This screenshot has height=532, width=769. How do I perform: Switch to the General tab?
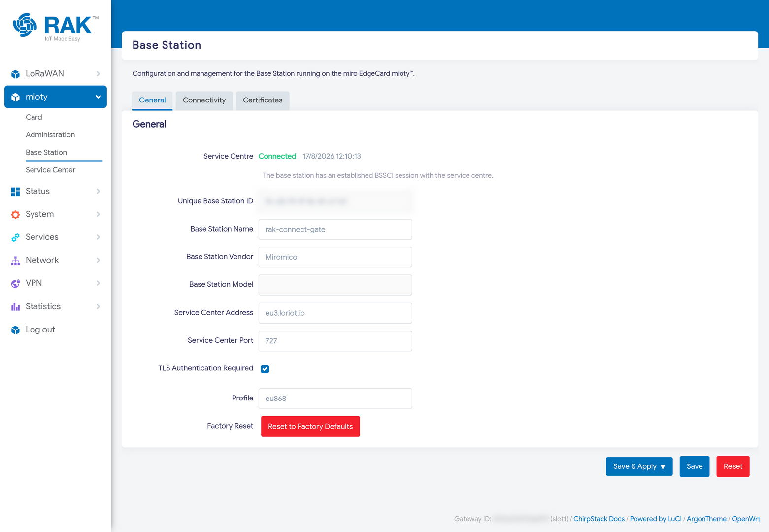(x=152, y=100)
